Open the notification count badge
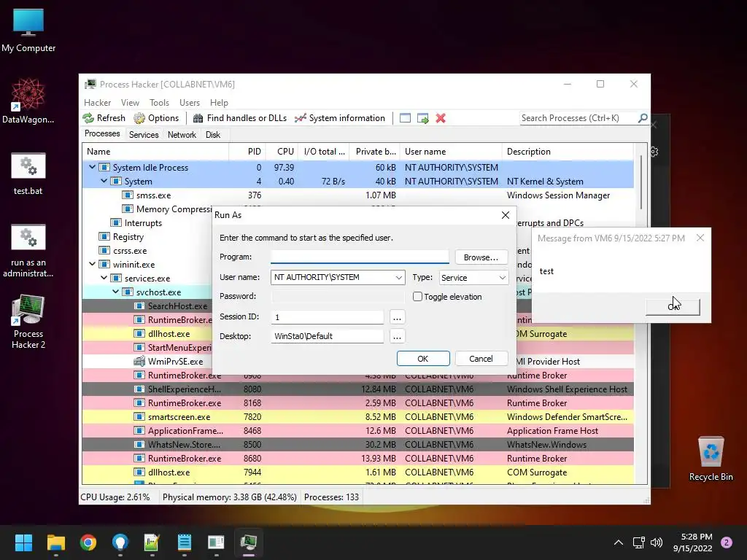This screenshot has height=560, width=747. click(x=727, y=542)
